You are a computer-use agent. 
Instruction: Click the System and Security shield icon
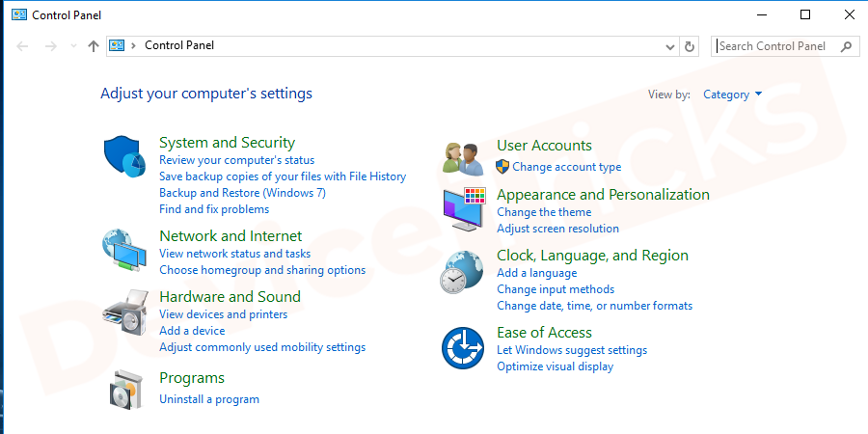(x=123, y=156)
